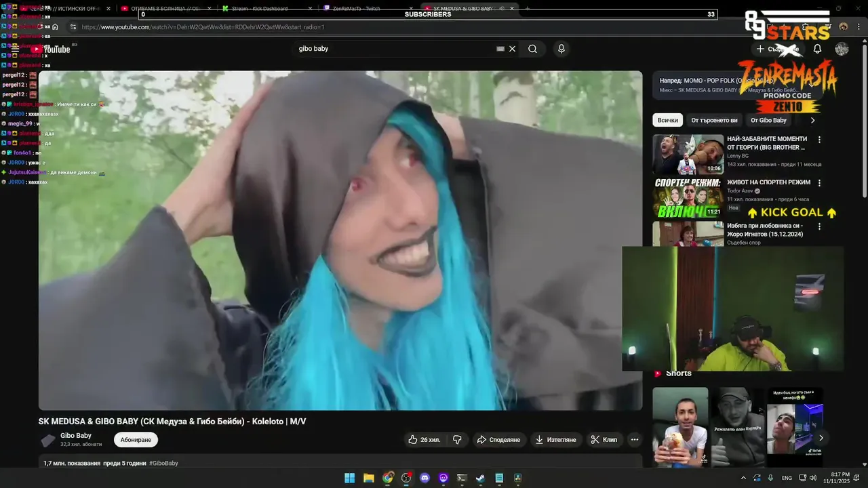Open the ЖИВОТ НА СПОРТЕН РЕЖИМ thumbnail
Image resolution: width=868 pixels, height=488 pixels.
[x=688, y=197]
